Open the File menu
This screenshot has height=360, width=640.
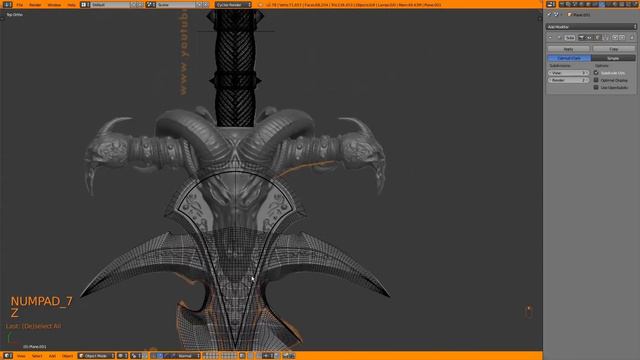click(x=20, y=5)
